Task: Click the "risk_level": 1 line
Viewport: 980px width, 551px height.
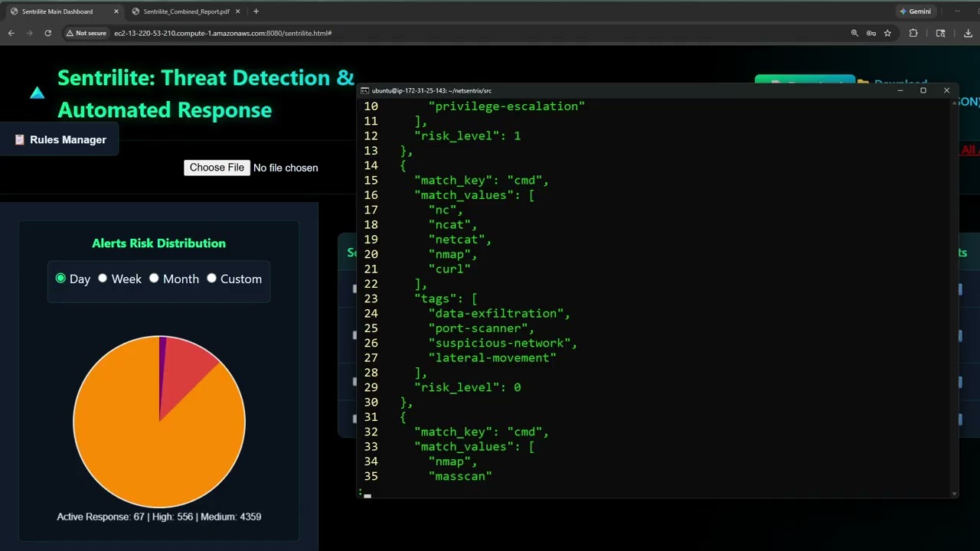Action: tap(467, 136)
